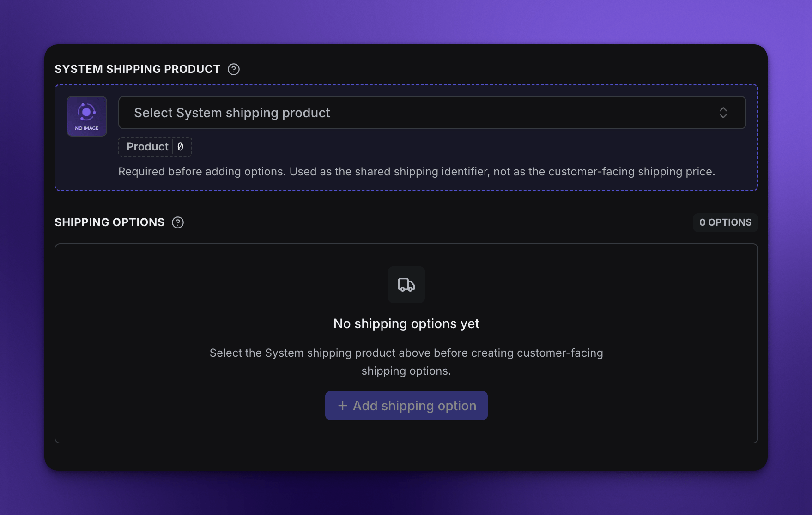
Task: Click "Required before adding options" description text
Action: point(417,172)
